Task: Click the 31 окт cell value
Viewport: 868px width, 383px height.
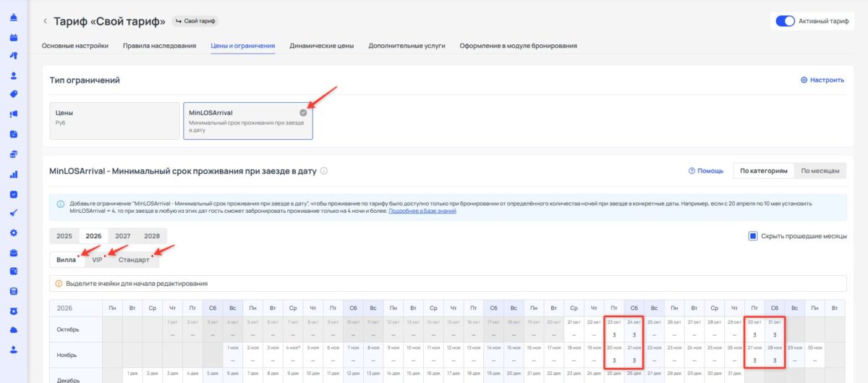Action: coord(775,334)
